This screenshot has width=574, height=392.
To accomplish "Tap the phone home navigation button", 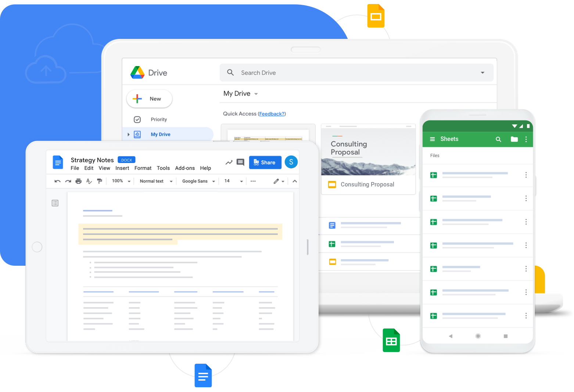I will (478, 336).
